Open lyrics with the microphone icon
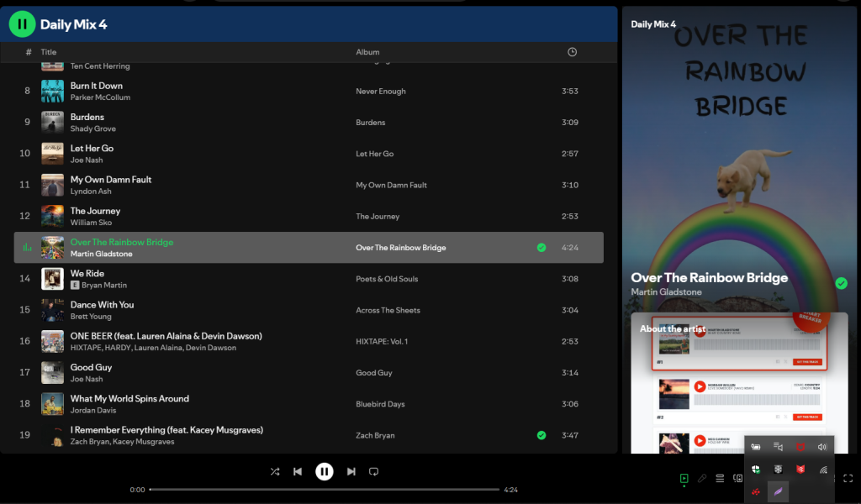Image resolution: width=861 pixels, height=504 pixels. point(702,479)
